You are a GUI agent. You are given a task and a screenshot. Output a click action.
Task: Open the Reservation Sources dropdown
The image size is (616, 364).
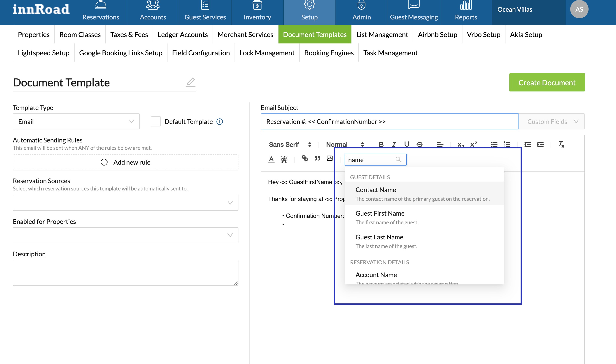(x=125, y=203)
